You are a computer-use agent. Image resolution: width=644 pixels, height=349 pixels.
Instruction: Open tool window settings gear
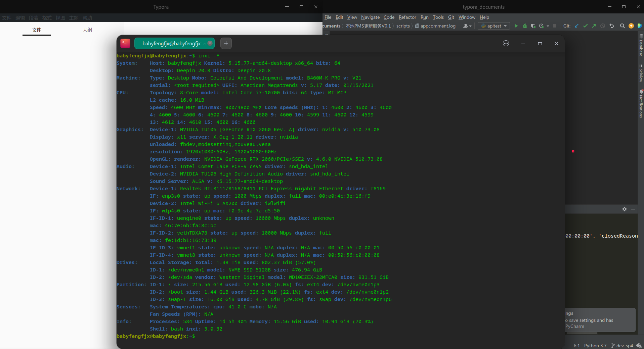pos(624,209)
